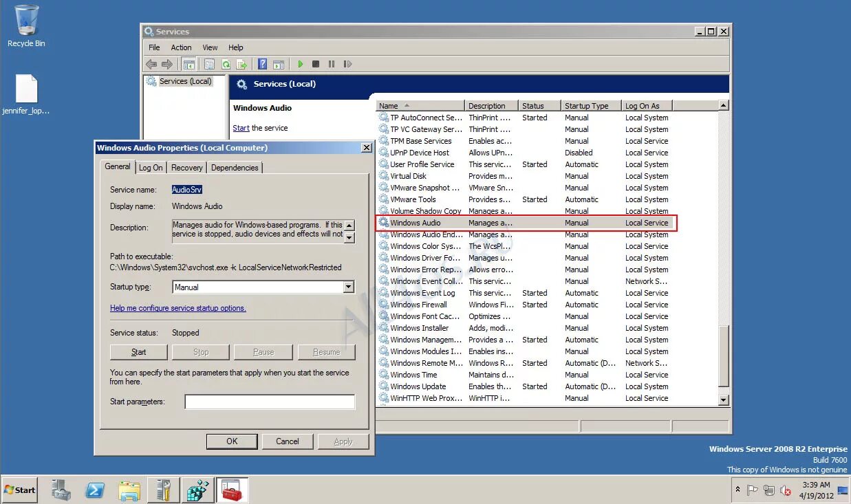Select the VMware Tools service row
The image size is (851, 504).
click(526, 199)
